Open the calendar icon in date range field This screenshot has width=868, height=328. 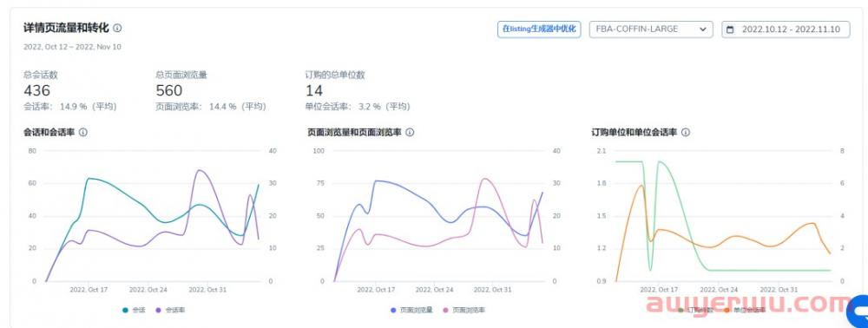tap(730, 30)
